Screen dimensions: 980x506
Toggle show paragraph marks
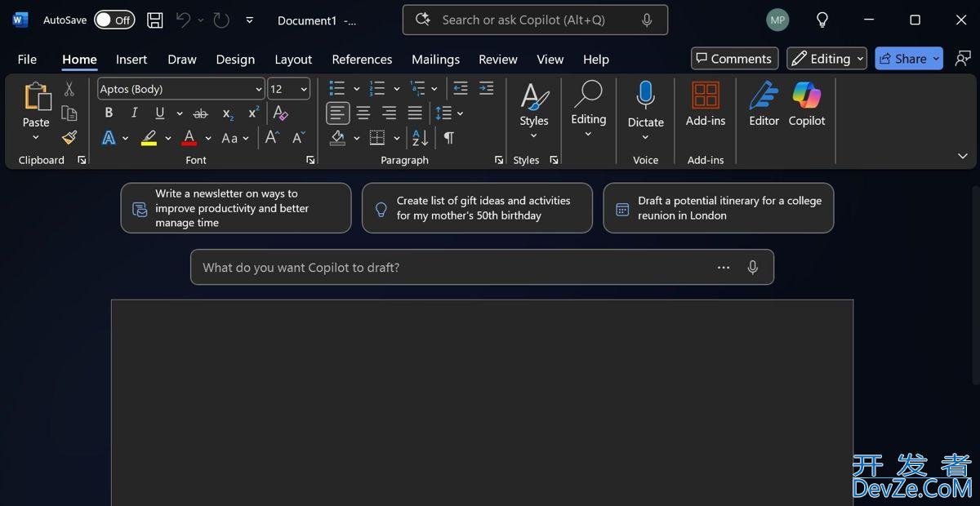coord(449,138)
